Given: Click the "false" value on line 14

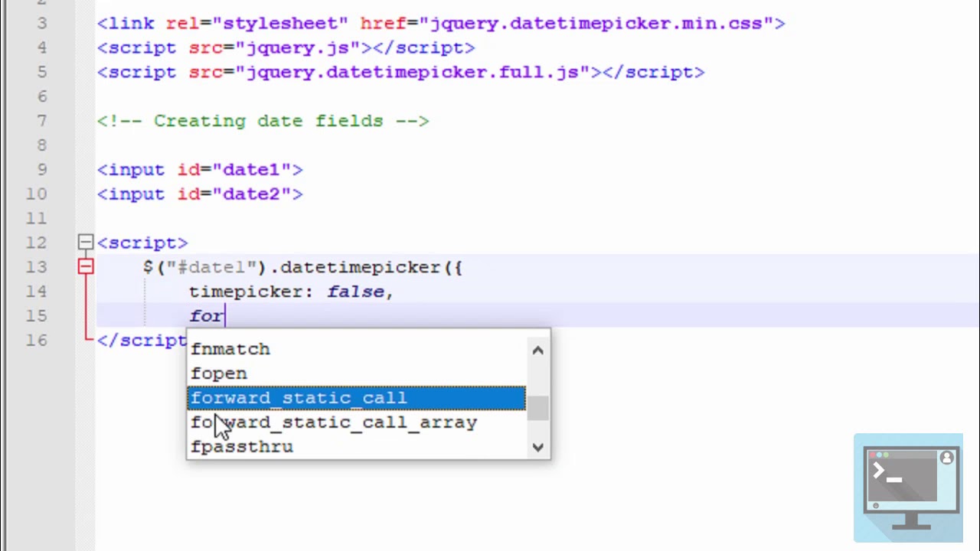Looking at the screenshot, I should (354, 292).
